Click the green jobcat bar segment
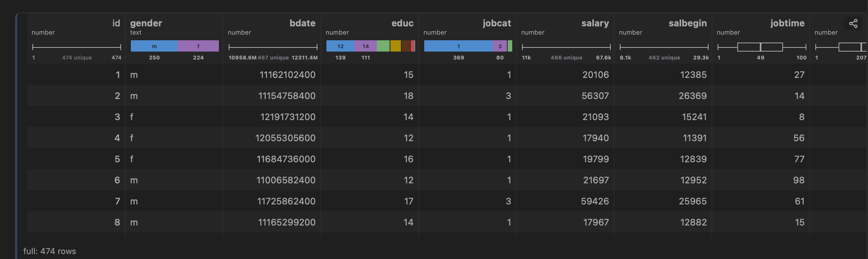This screenshot has height=259, width=868. click(510, 46)
